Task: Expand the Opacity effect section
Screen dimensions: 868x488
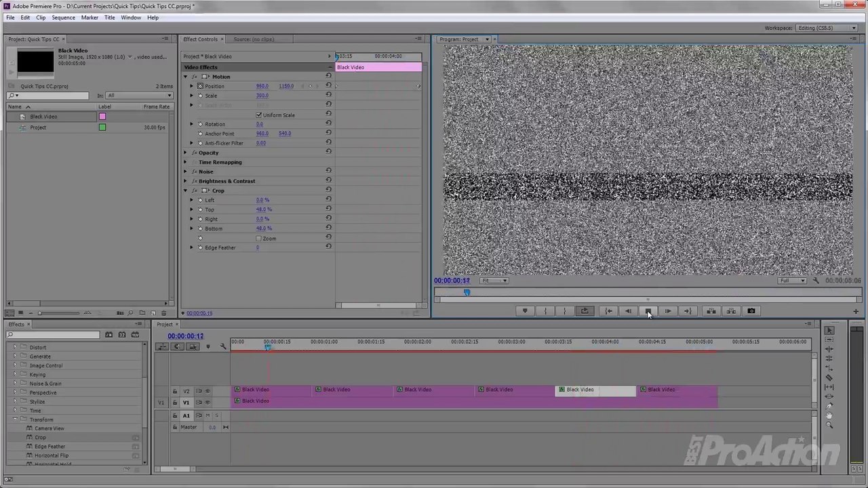Action: [x=186, y=152]
